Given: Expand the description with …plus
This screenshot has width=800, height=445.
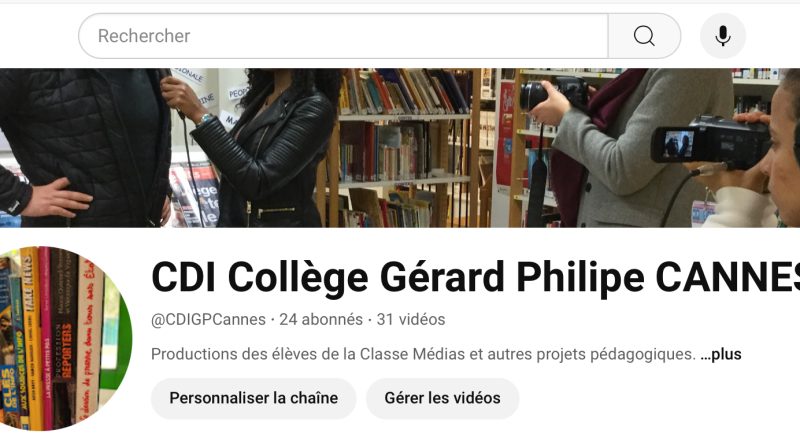Looking at the screenshot, I should point(721,354).
